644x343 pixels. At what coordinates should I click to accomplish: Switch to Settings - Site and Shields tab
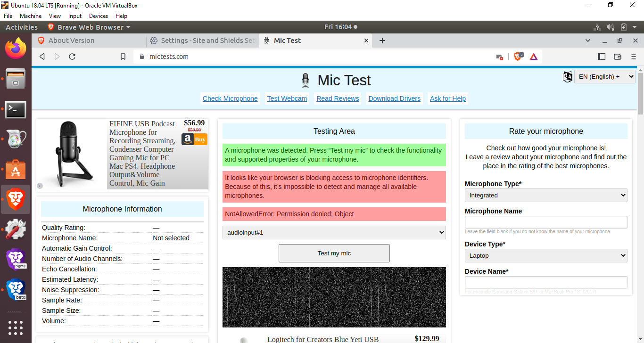tap(203, 41)
